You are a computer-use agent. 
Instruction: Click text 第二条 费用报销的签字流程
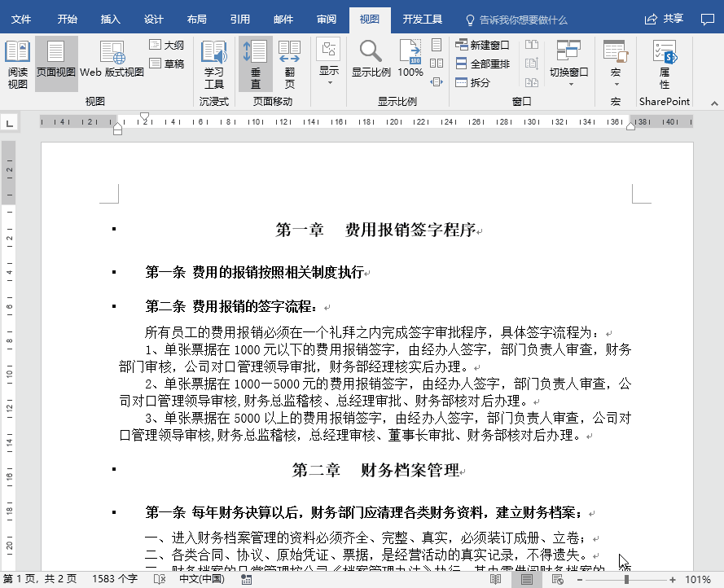pyautogui.click(x=230, y=306)
